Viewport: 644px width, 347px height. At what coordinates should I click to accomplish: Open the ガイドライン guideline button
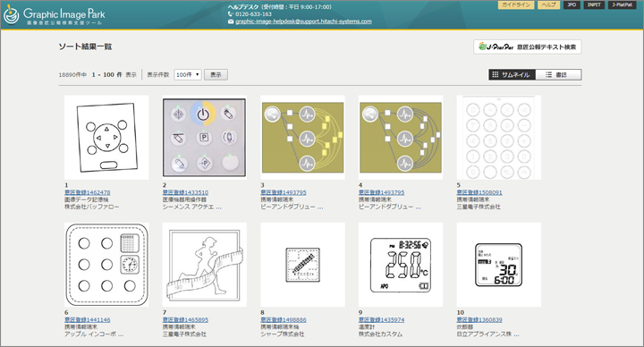click(x=516, y=5)
